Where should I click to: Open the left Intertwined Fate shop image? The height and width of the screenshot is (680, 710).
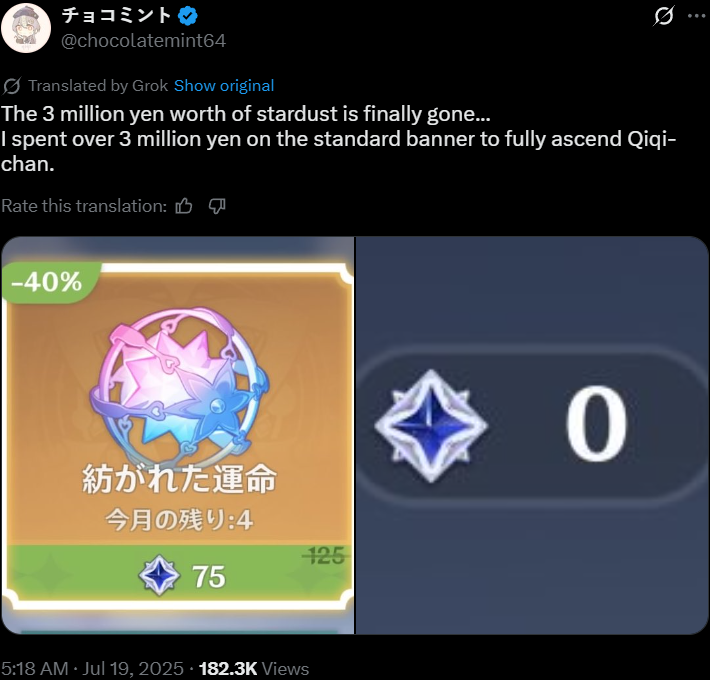point(178,435)
